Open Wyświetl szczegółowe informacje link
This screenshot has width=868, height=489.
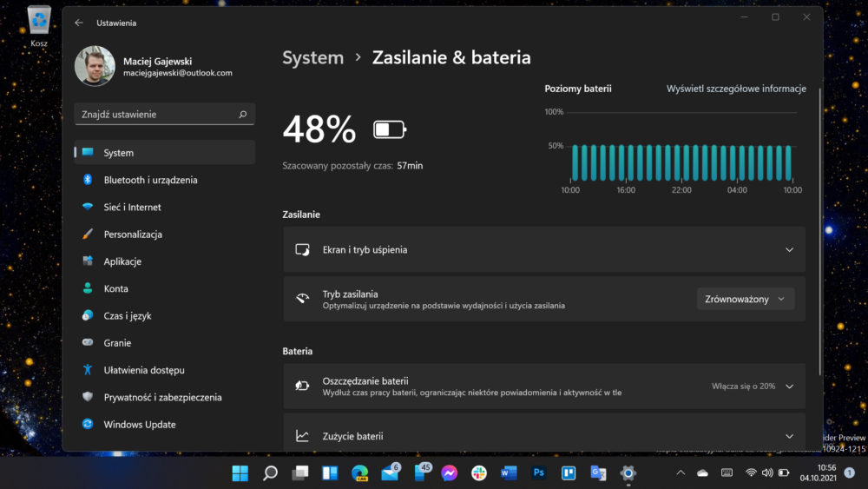(736, 89)
